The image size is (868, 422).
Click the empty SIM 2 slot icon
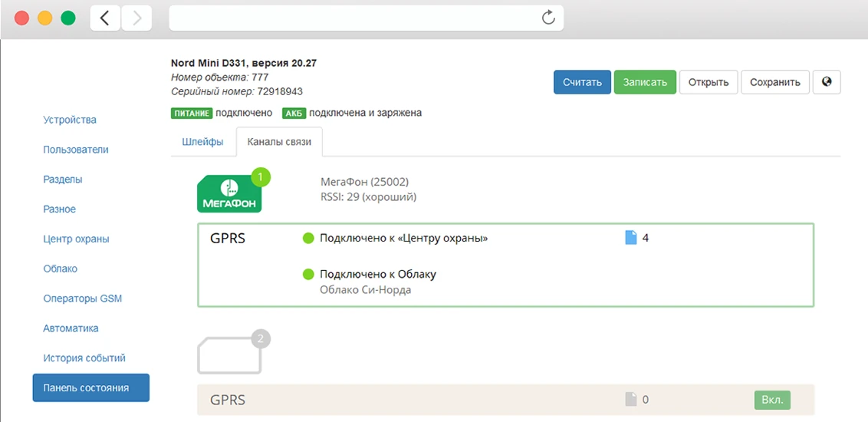230,356
